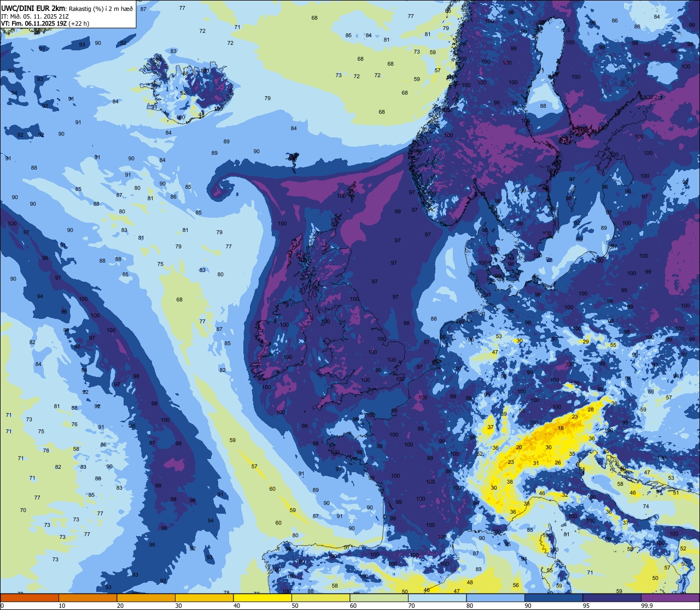Click the '40' legend tick label

pos(237,606)
